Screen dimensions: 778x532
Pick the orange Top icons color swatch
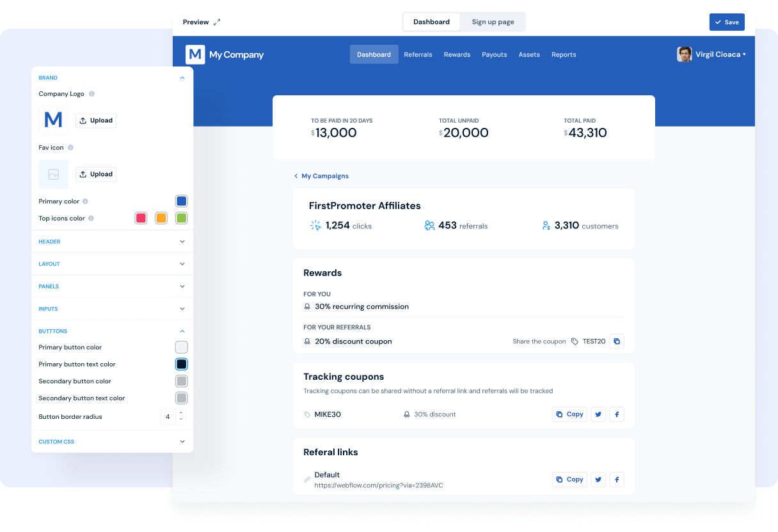tap(161, 218)
